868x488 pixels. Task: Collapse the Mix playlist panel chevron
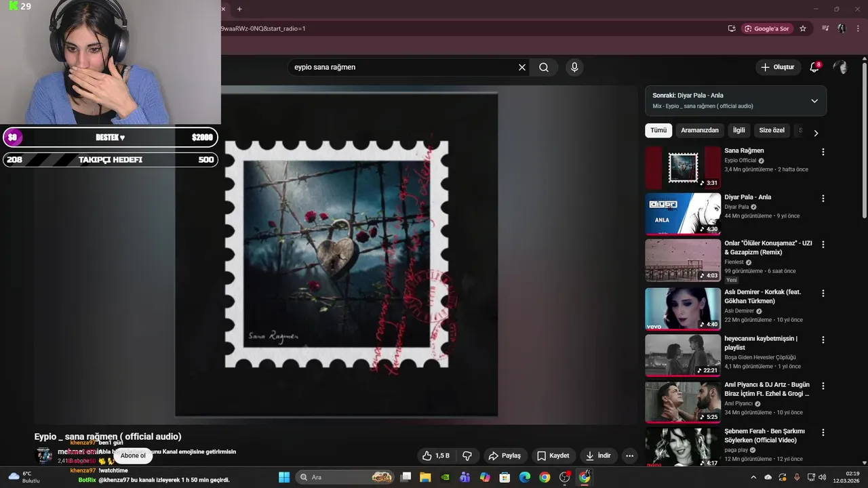[814, 101]
